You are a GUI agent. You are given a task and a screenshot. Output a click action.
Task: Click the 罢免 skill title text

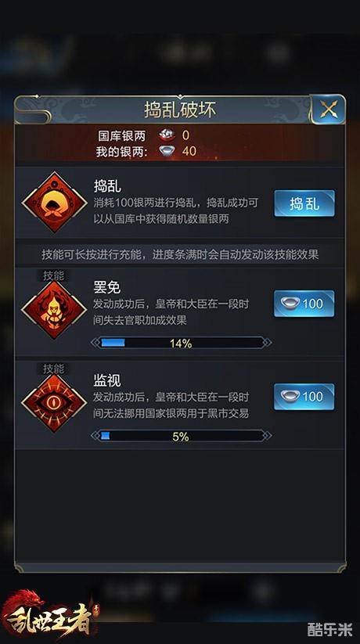[x=107, y=287]
